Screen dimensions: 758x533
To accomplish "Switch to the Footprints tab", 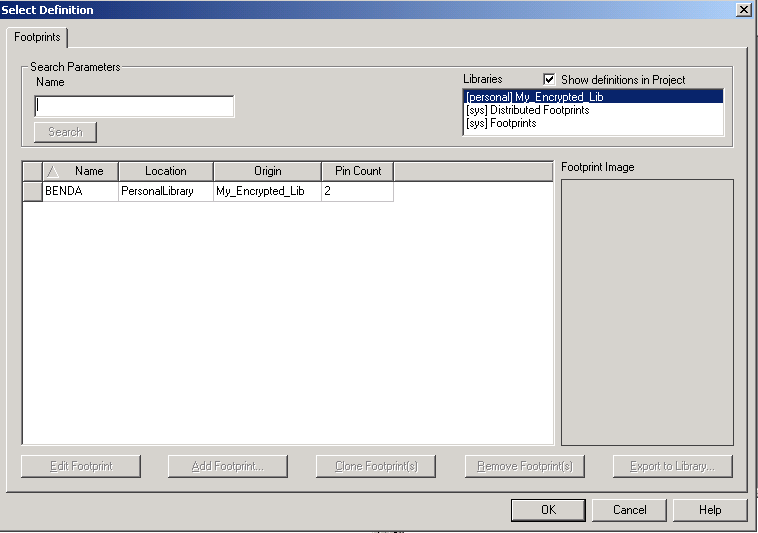I will pos(37,37).
